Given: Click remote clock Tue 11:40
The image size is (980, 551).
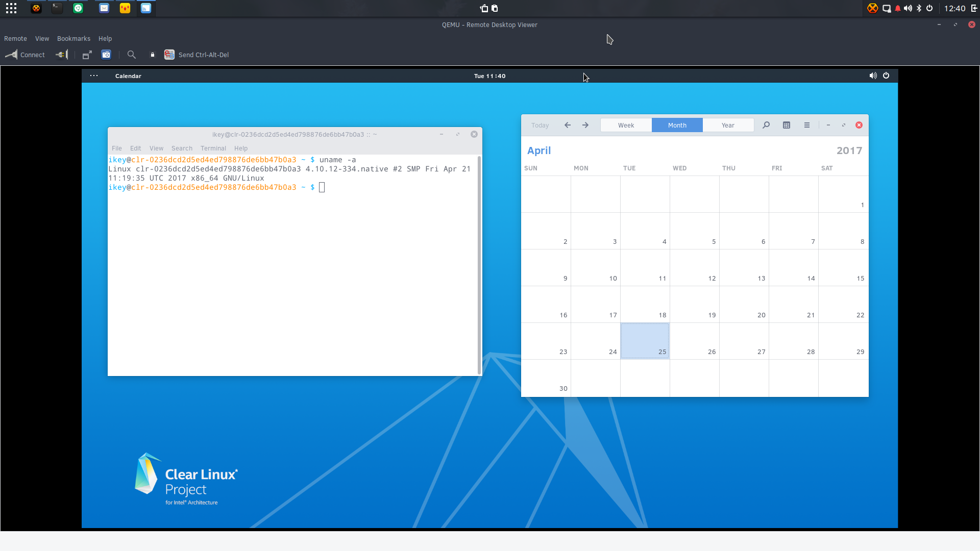Looking at the screenshot, I should (x=489, y=76).
